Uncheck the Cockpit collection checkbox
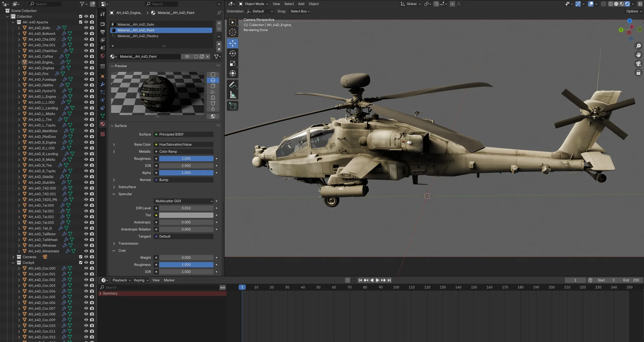This screenshot has width=644, height=342. 80,262
